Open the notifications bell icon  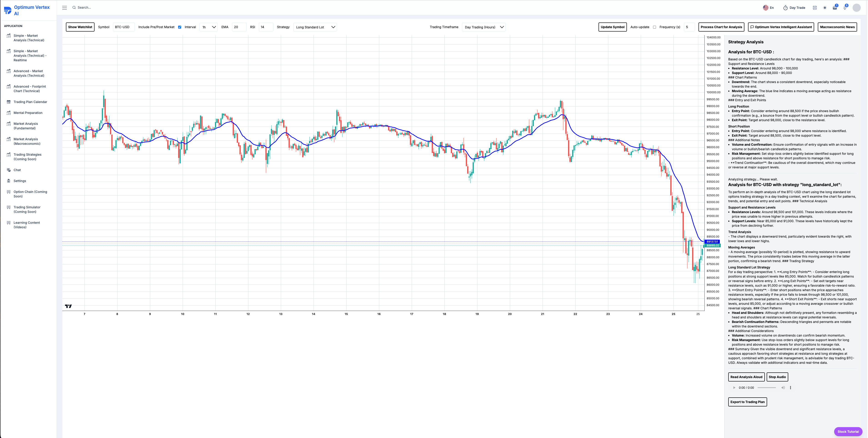845,8
